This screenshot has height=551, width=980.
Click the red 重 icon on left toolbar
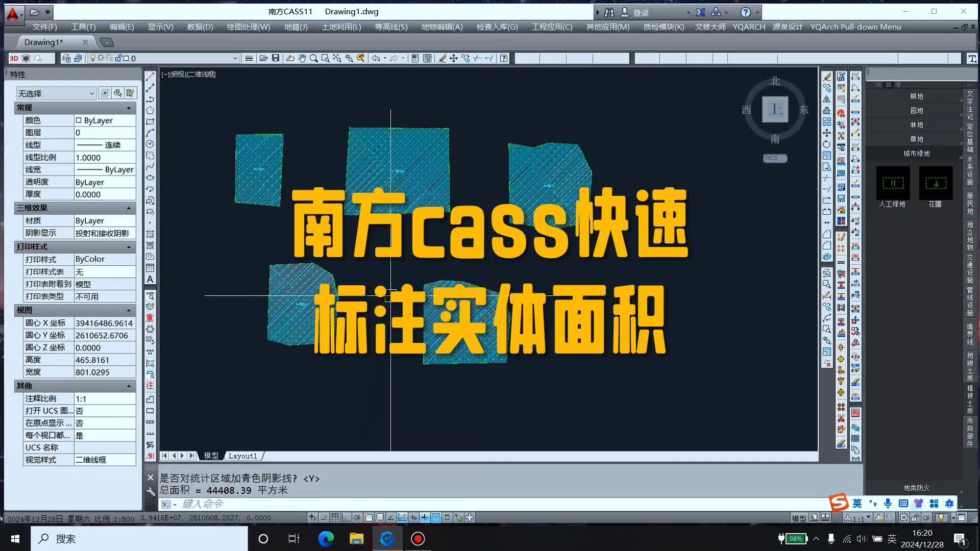pos(150,318)
